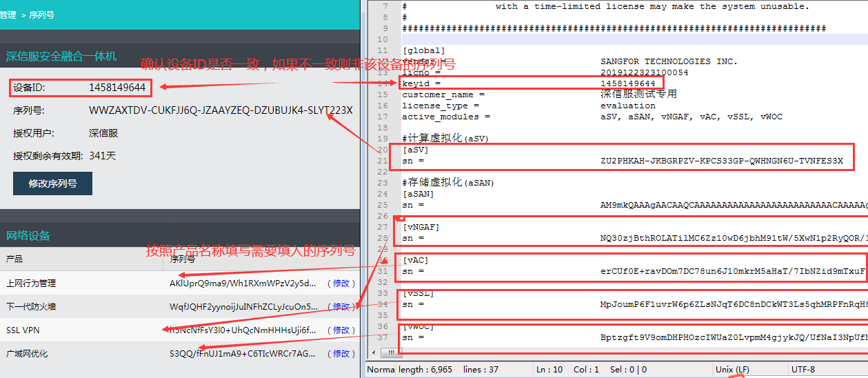Viewport: 868px width, 378px height.
Task: Click 修改 link for 上网行为管理
Action: [x=341, y=283]
